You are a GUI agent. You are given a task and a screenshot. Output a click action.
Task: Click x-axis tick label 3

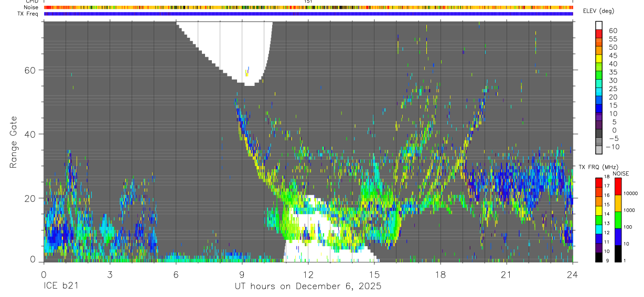tap(110, 274)
